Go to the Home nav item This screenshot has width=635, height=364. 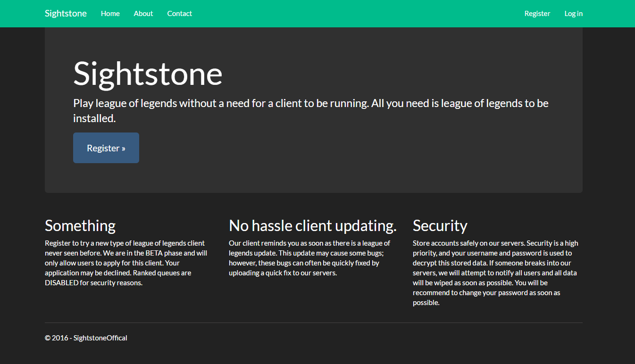(110, 14)
